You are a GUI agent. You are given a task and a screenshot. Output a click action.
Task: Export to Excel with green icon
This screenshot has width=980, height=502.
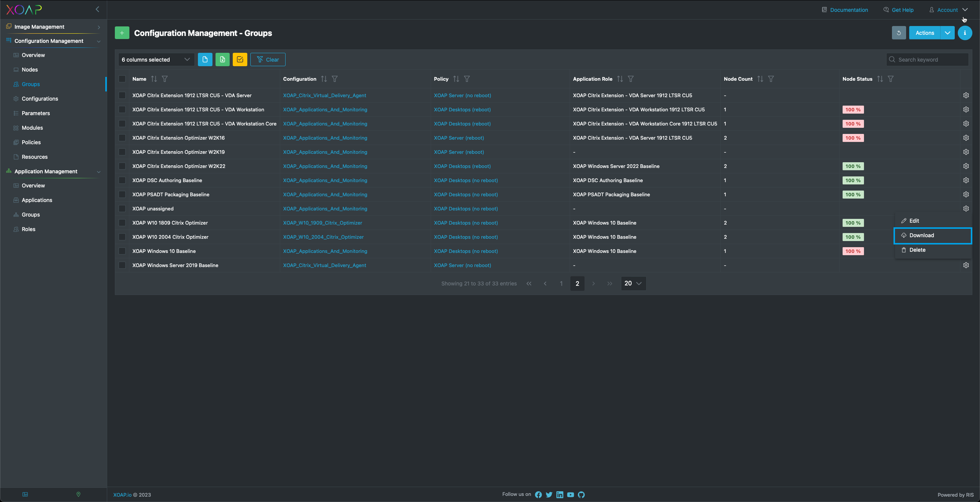[222, 60]
